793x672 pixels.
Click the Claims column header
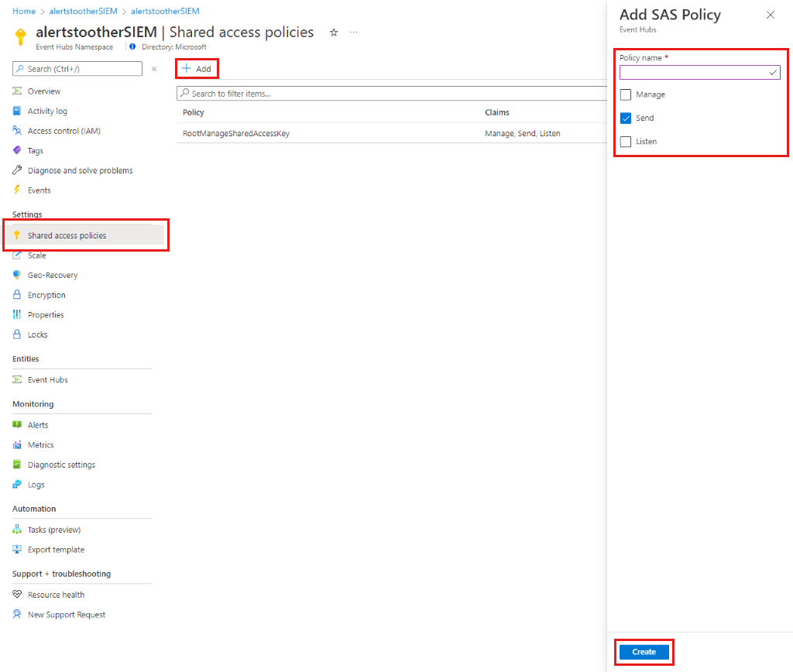coord(496,112)
